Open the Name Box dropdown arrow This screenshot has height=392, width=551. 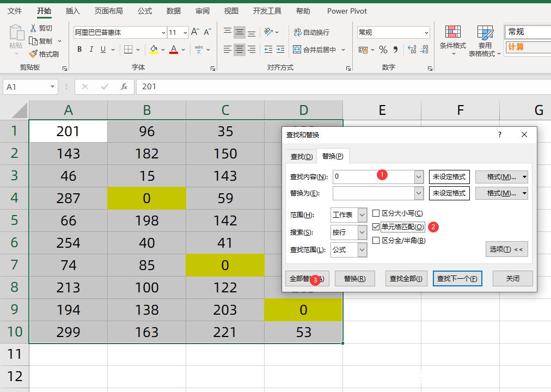click(52, 87)
